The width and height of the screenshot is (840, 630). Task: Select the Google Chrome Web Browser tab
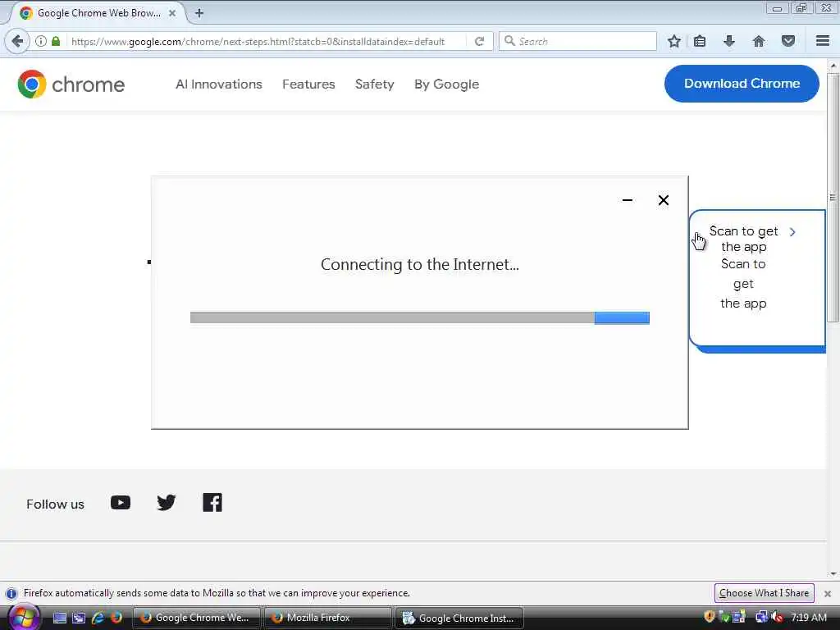click(97, 13)
